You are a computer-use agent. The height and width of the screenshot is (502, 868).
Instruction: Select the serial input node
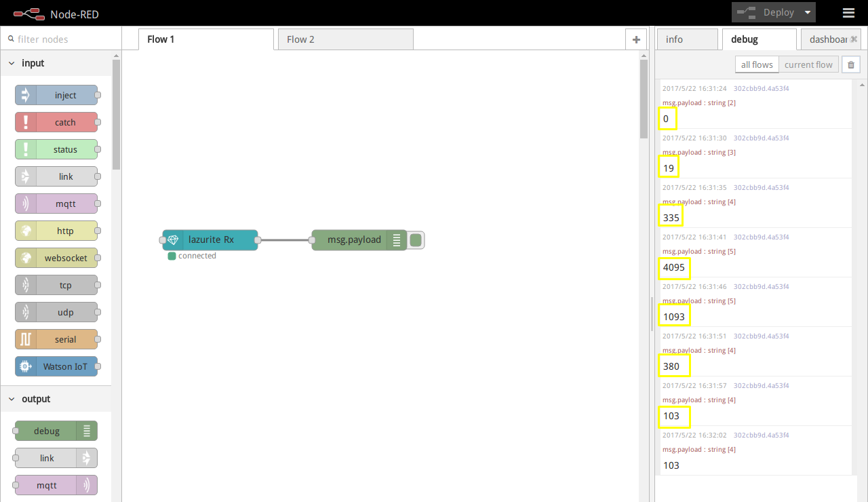click(x=56, y=339)
